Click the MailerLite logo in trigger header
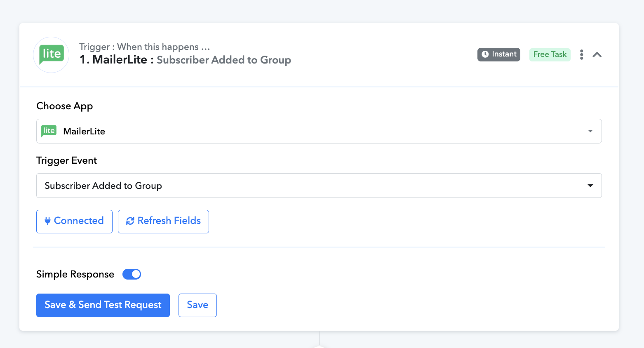 (x=51, y=55)
